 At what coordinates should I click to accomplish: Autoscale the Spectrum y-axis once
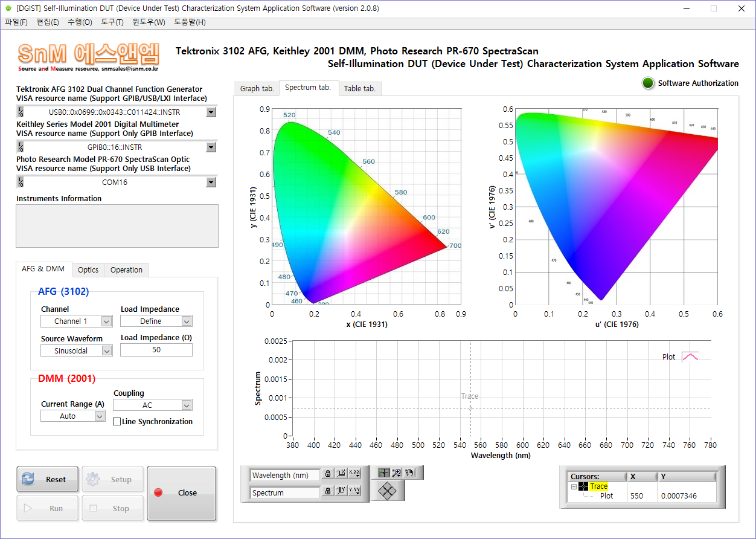341,491
